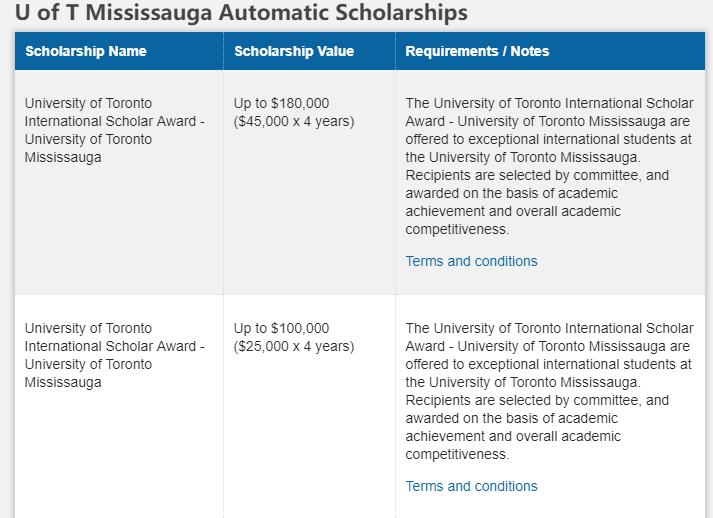This screenshot has width=713, height=518.
Task: Click the scholarship name in the $180,000 row
Action: click(114, 130)
